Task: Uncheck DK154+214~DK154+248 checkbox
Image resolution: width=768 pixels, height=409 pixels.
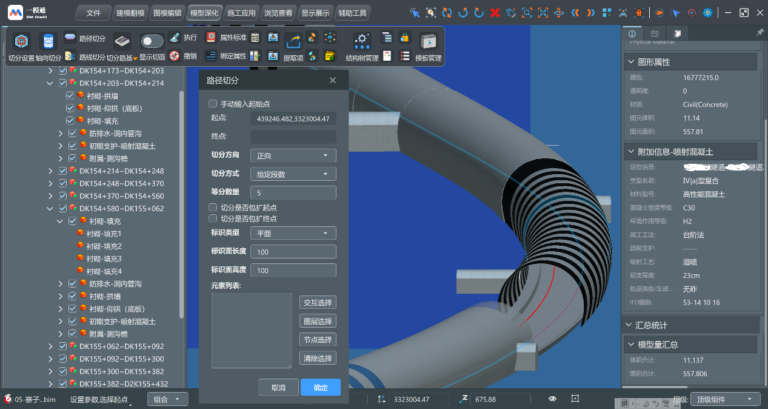Action: [x=63, y=171]
